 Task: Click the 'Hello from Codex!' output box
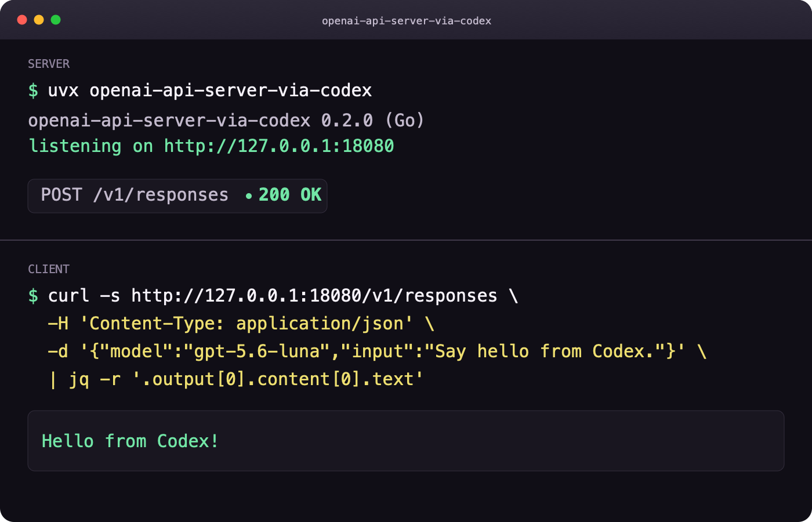pyautogui.click(x=406, y=441)
